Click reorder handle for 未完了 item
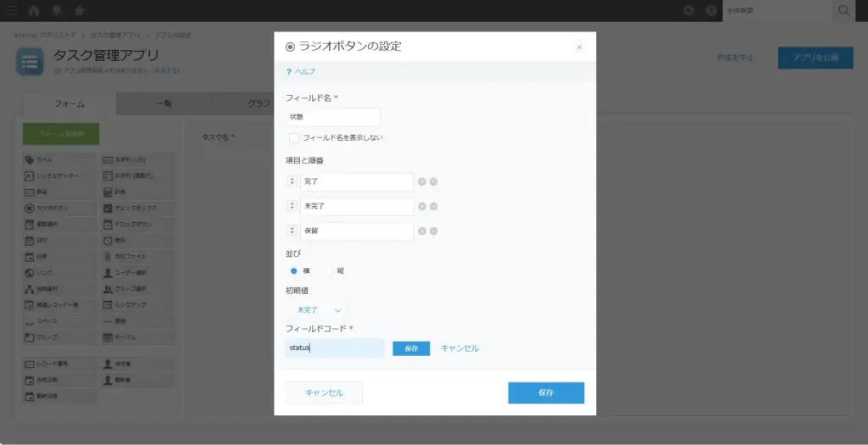 tap(292, 206)
